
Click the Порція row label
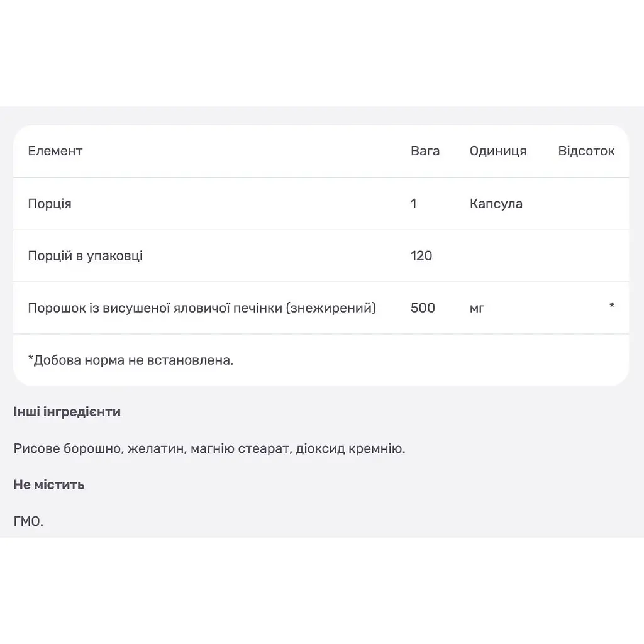pos(50,204)
